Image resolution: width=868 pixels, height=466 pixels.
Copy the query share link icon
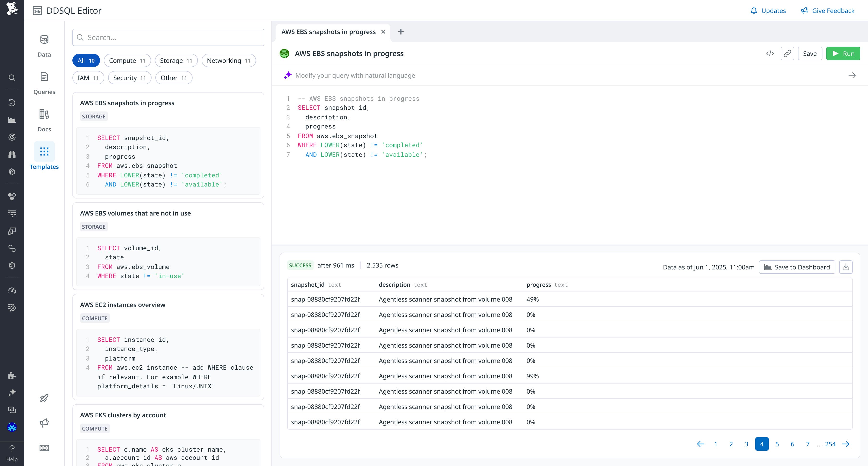(x=787, y=53)
